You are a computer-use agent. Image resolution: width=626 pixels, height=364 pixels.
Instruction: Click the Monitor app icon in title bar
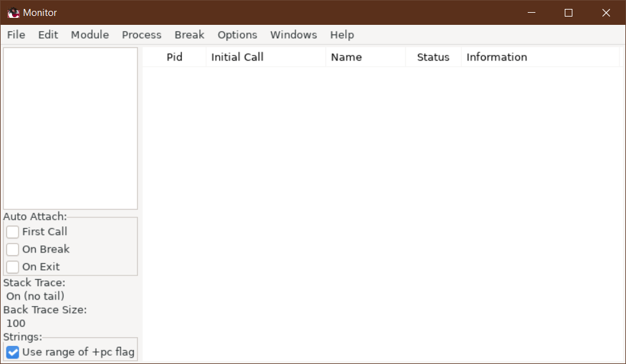coord(13,13)
